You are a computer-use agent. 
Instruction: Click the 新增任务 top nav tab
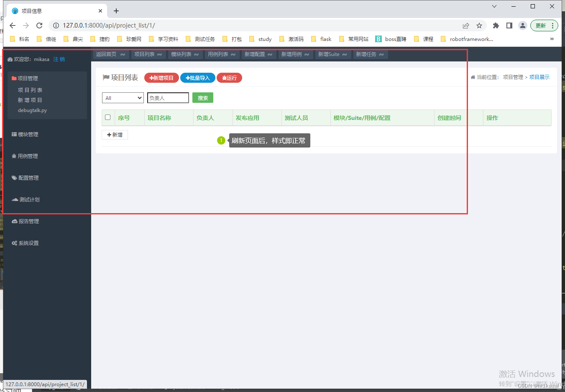point(371,54)
